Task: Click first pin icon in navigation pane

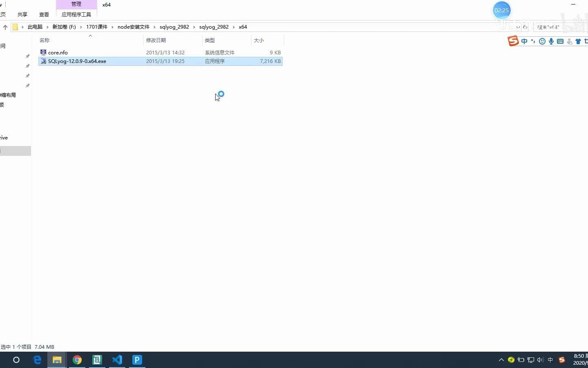Action: coord(27,56)
